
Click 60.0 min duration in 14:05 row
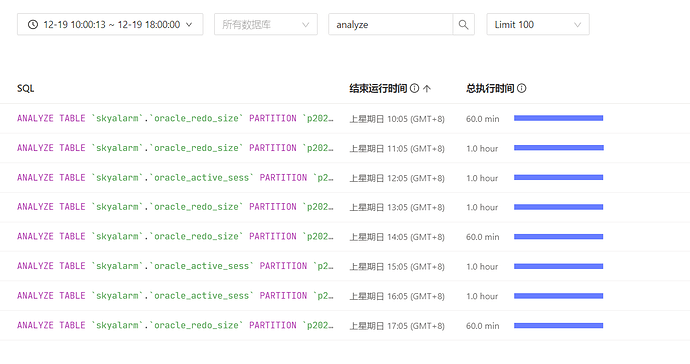(x=483, y=237)
